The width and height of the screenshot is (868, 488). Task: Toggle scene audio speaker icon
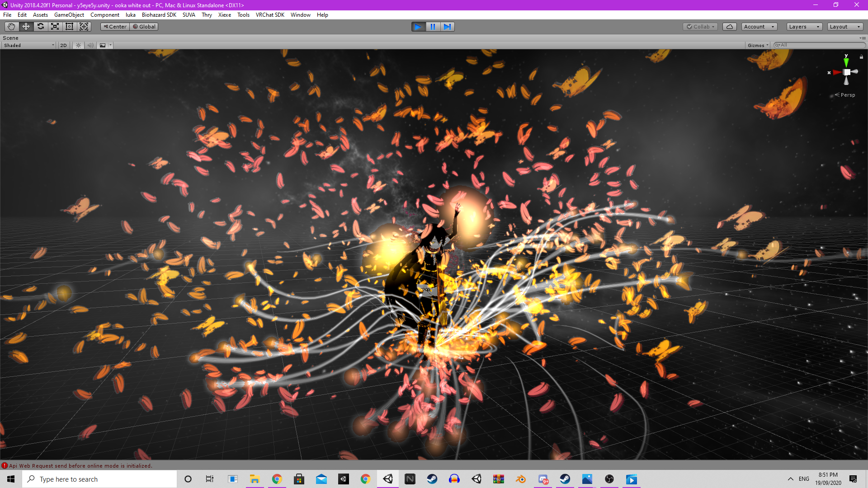click(x=90, y=45)
